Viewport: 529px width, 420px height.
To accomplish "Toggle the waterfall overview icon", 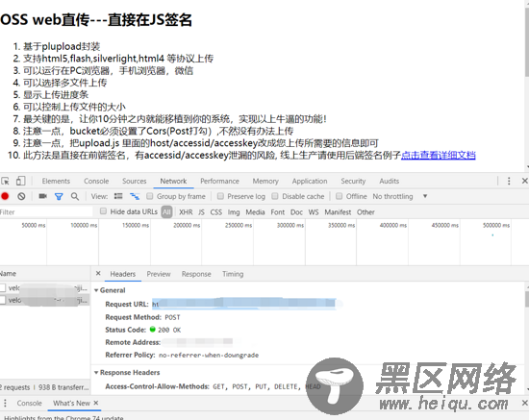I will pyautogui.click(x=135, y=196).
